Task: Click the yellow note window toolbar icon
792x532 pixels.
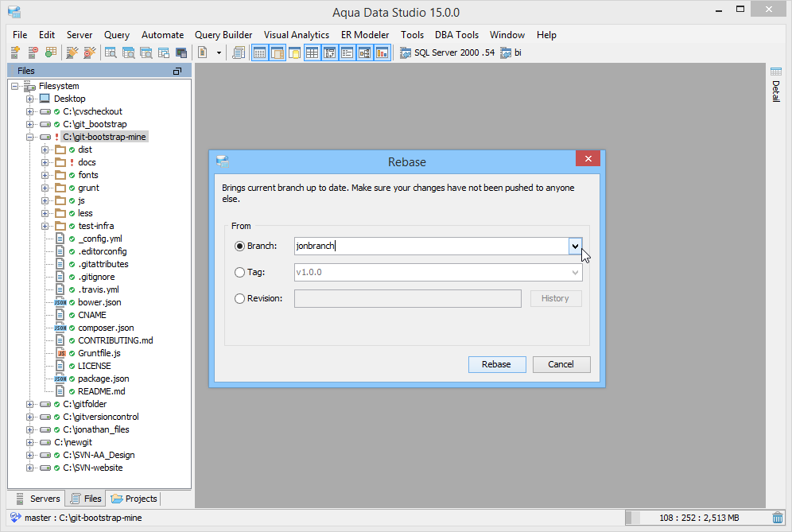Action: click(294, 52)
